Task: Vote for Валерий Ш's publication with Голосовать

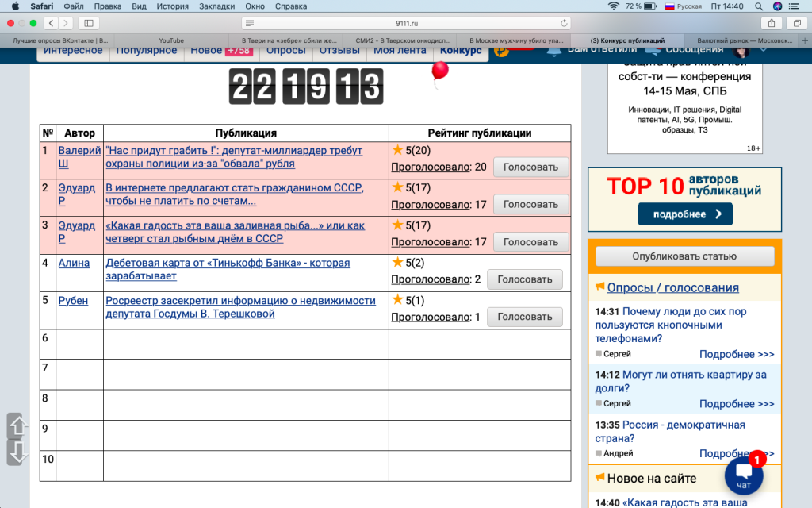Action: coord(530,167)
